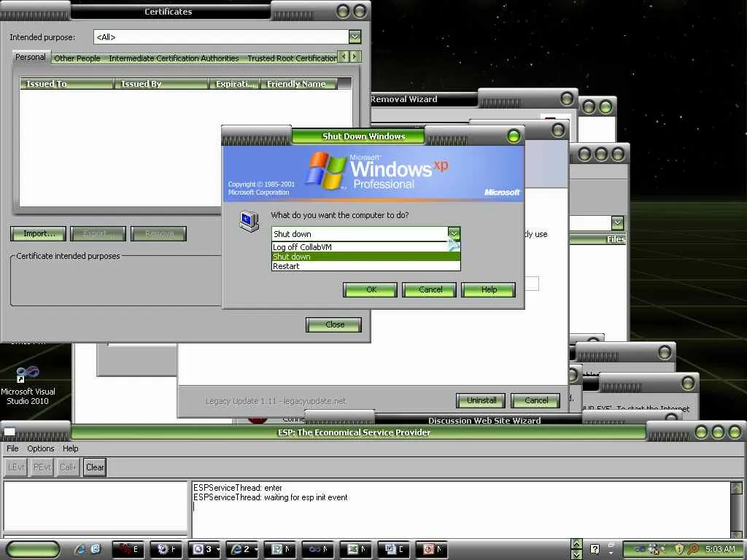Screen dimensions: 747x560
Task: Sort certificates by Issued To column
Action: click(66, 84)
